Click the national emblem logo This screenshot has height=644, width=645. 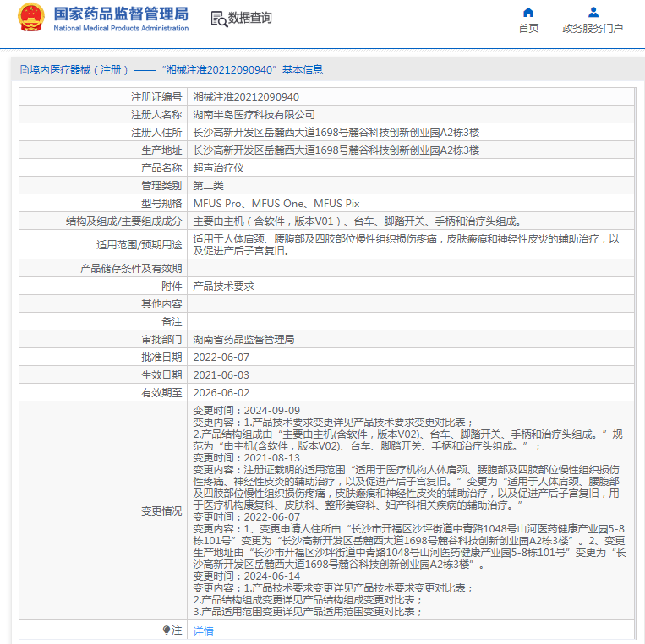click(x=30, y=17)
